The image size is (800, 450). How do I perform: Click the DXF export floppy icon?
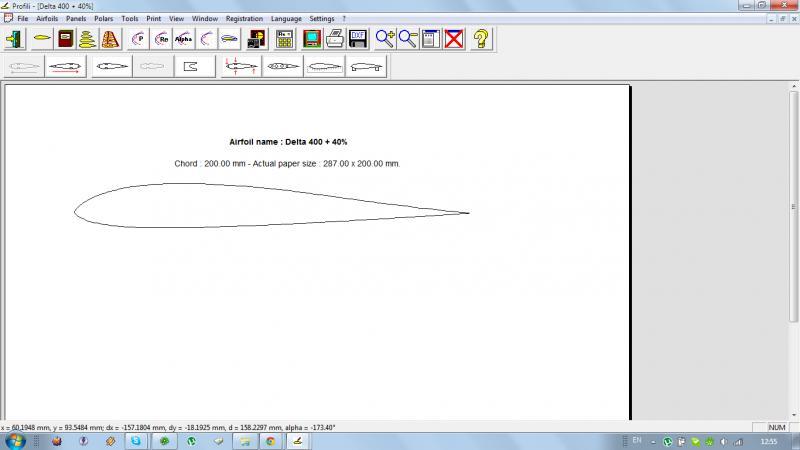tap(358, 39)
